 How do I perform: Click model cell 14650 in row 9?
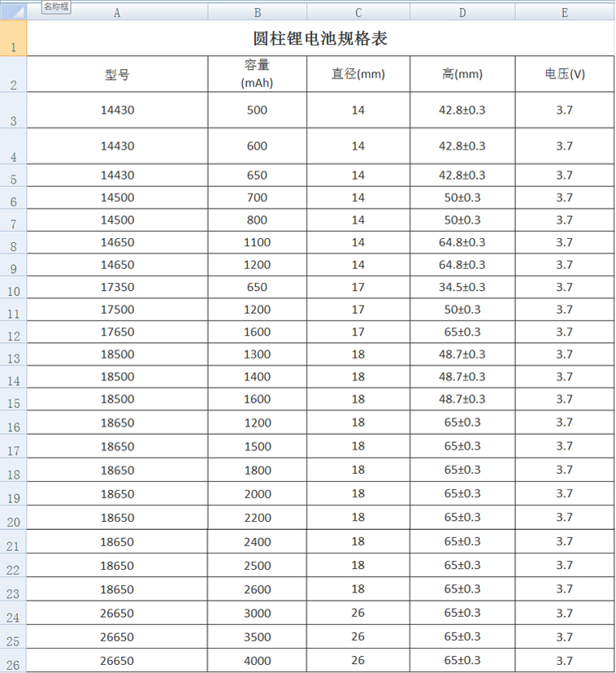pyautogui.click(x=117, y=264)
